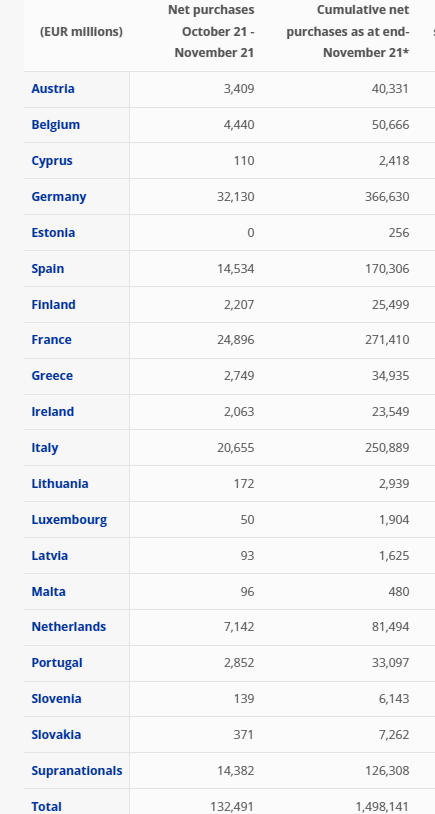Open the Austria country link

pos(52,89)
